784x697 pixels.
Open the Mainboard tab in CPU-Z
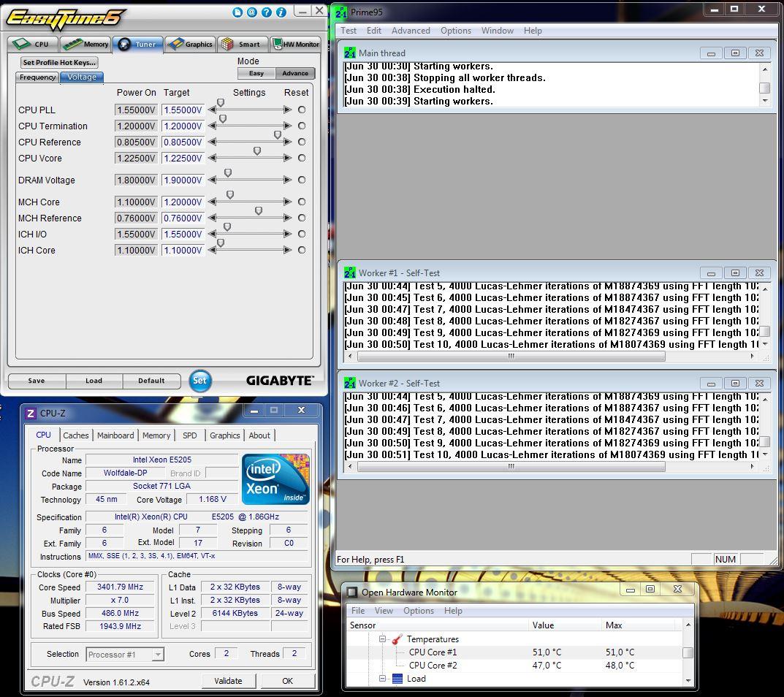[x=115, y=435]
